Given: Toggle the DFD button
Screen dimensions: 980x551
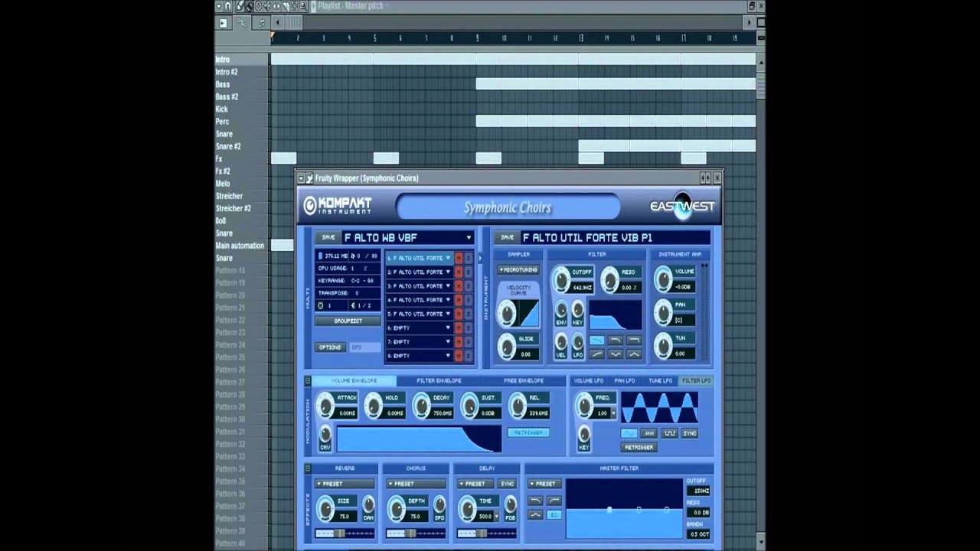Looking at the screenshot, I should [365, 347].
